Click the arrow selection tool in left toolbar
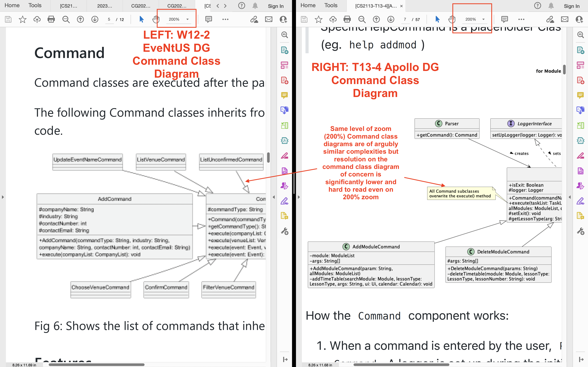588x367 pixels. click(x=141, y=19)
